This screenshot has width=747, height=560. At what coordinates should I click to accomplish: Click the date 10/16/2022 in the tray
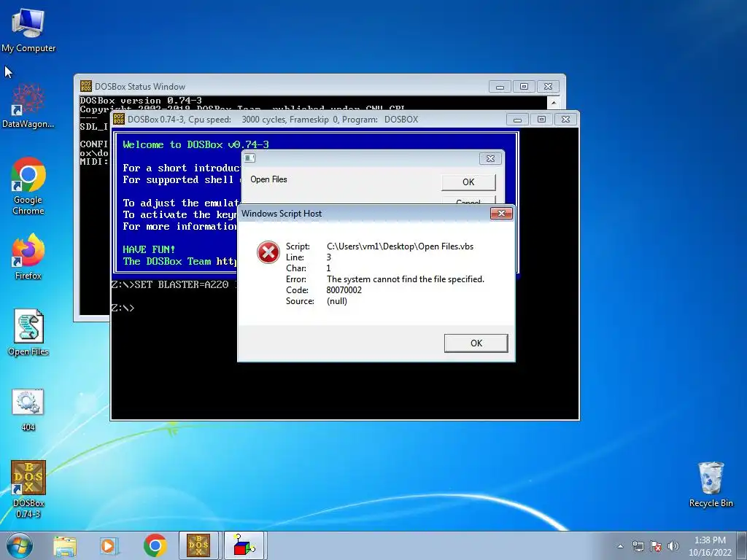(710, 553)
